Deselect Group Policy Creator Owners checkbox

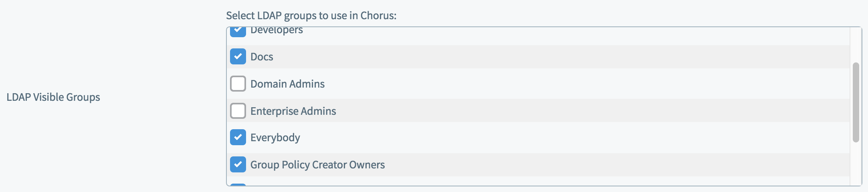[x=238, y=164]
